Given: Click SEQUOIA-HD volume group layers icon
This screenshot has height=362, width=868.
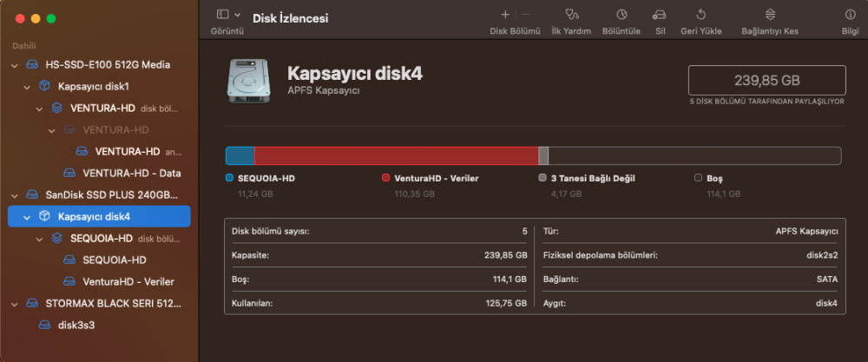Looking at the screenshot, I should pyautogui.click(x=56, y=238).
